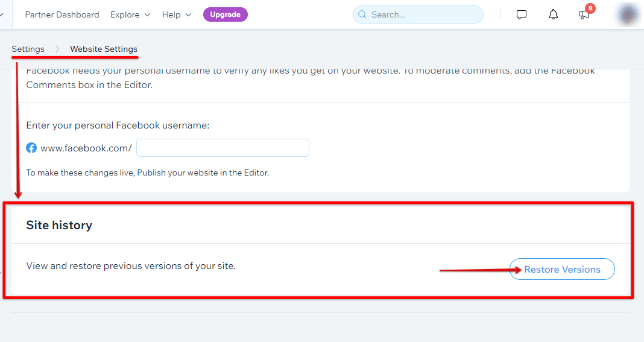This screenshot has height=342, width=644.
Task: Click the magnifier icon in search
Action: [x=362, y=15]
